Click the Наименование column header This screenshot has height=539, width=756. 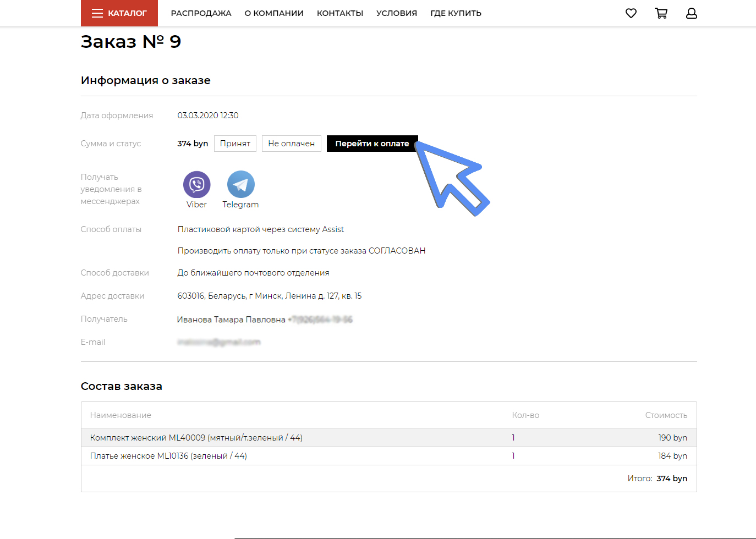120,415
